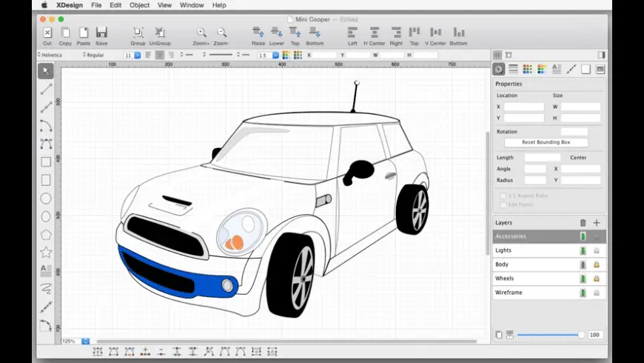Align objects to V Center
This screenshot has height=363, width=644.
(x=435, y=36)
